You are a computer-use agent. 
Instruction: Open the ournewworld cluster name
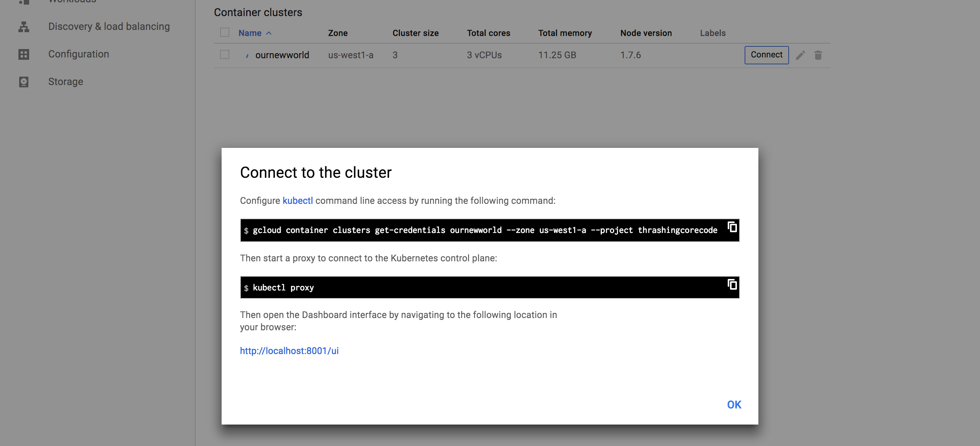(x=282, y=55)
